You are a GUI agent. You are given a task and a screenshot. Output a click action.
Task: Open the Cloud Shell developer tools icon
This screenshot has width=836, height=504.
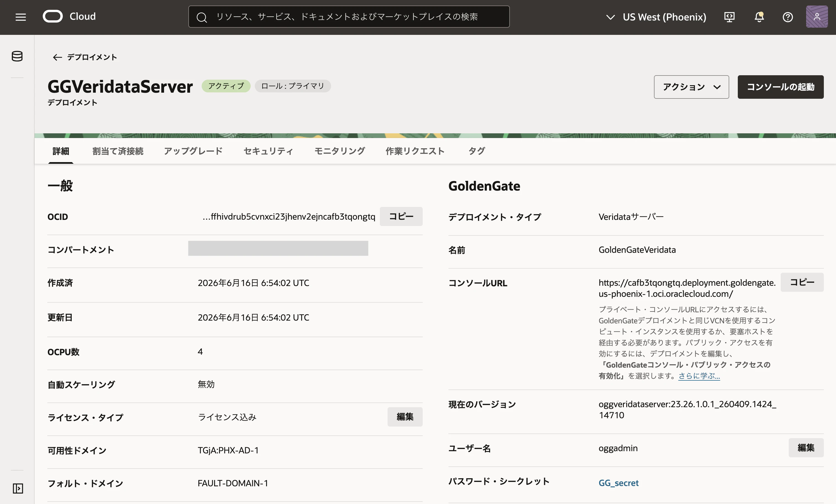point(729,17)
